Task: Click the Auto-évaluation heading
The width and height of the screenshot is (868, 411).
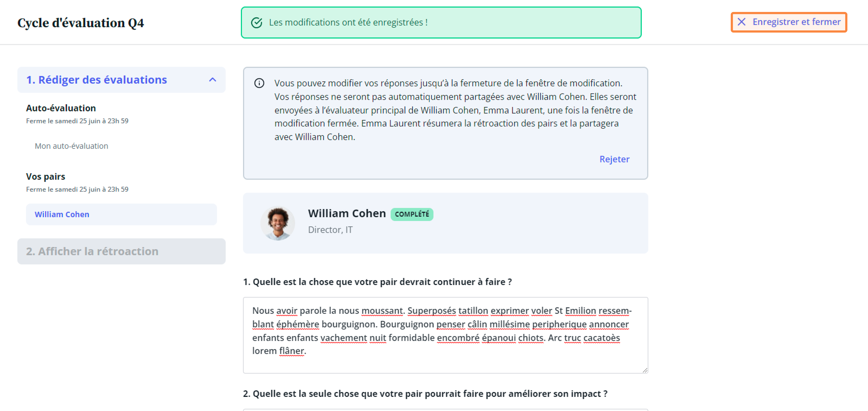Action: coord(61,108)
